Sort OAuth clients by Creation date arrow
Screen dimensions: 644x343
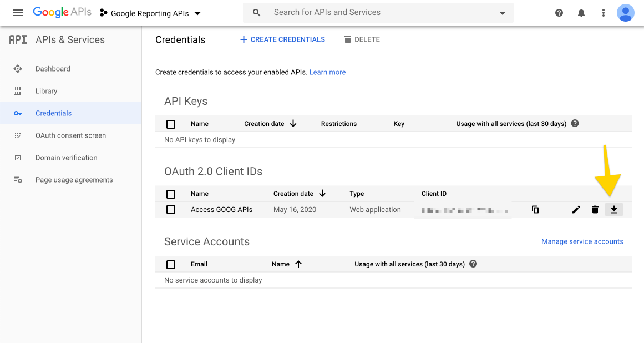point(322,194)
